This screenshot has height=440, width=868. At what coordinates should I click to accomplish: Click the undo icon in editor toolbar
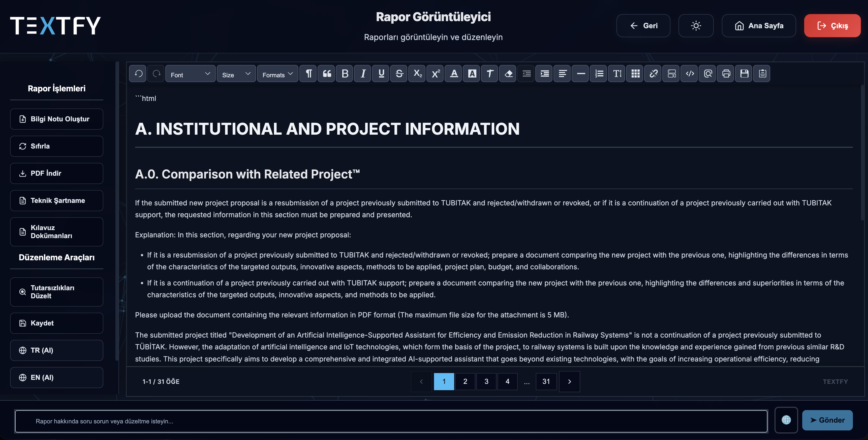pos(138,74)
